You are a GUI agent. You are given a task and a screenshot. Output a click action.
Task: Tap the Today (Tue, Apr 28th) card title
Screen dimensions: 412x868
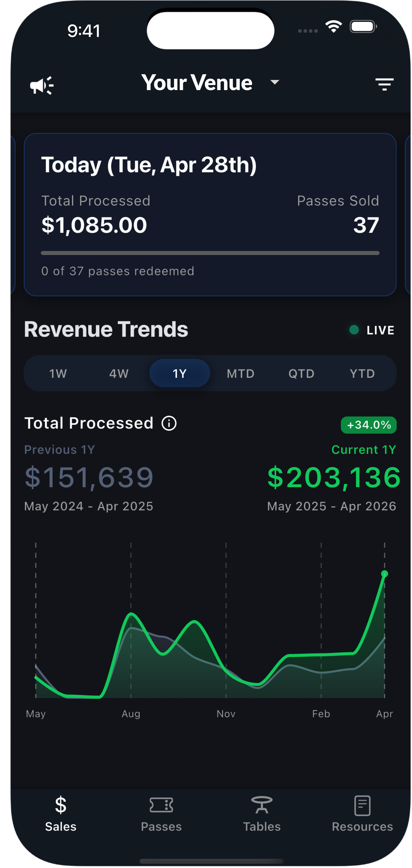coord(149,165)
